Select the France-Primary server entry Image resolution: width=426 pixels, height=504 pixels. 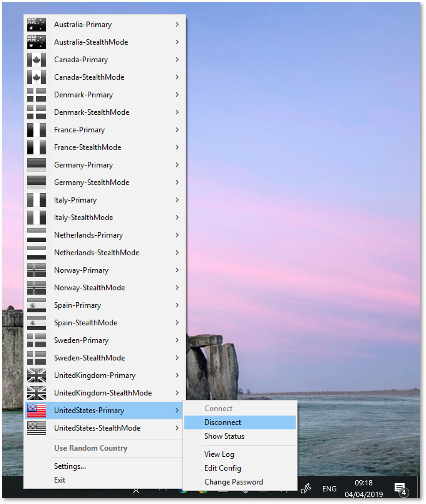(x=105, y=130)
